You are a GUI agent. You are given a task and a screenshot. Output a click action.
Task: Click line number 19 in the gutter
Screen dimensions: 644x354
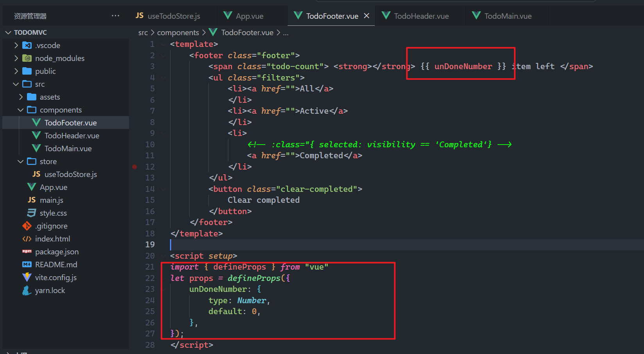[150, 245]
